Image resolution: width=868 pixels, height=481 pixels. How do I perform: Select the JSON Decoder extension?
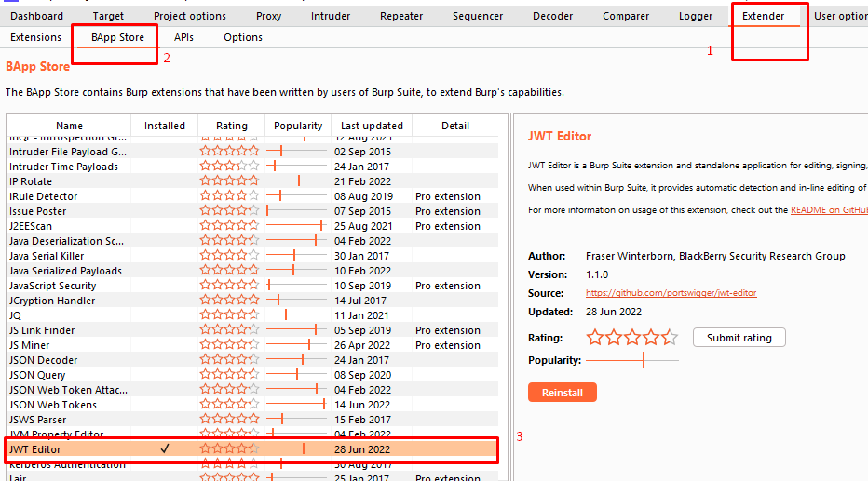click(252, 360)
